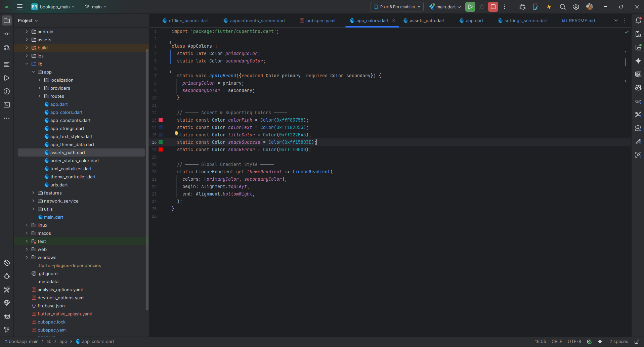Viewport: 644px width, 347px height.
Task: Show hidden editor tabs chevron
Action: (616, 20)
